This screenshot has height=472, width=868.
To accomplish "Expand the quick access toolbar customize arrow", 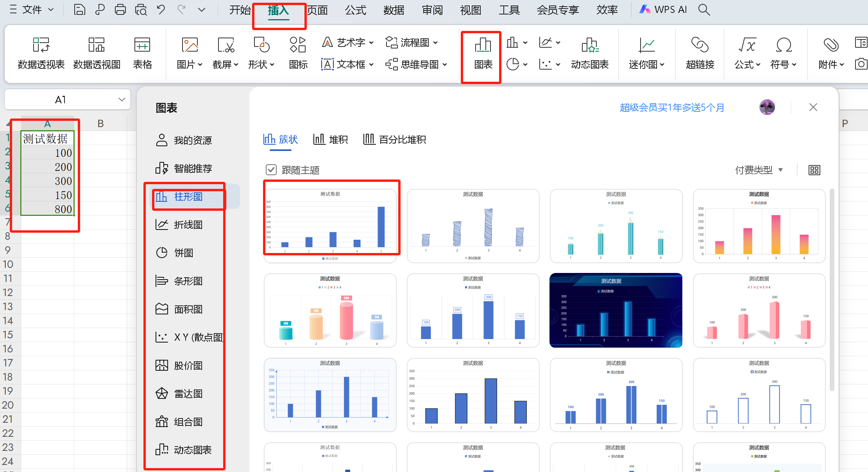I will point(201,9).
